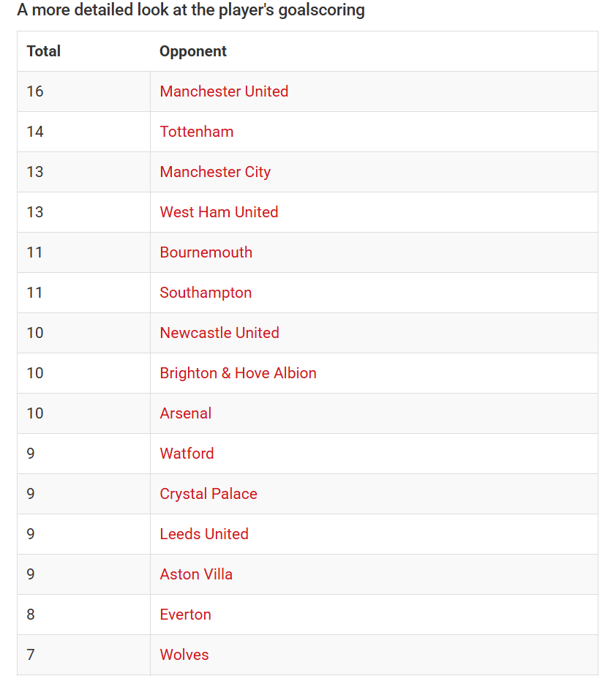Click the Total column header
Image resolution: width=616 pixels, height=676 pixels.
pos(44,51)
